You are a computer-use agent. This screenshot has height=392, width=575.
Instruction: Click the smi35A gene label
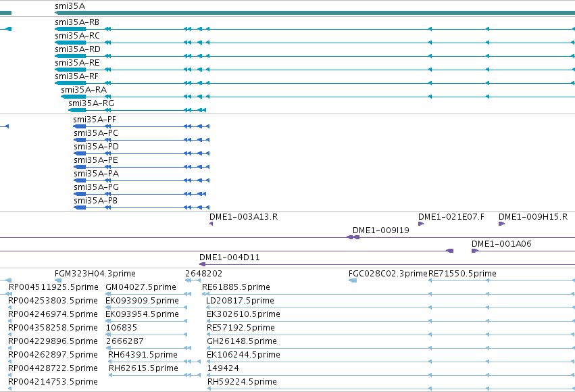click(70, 6)
